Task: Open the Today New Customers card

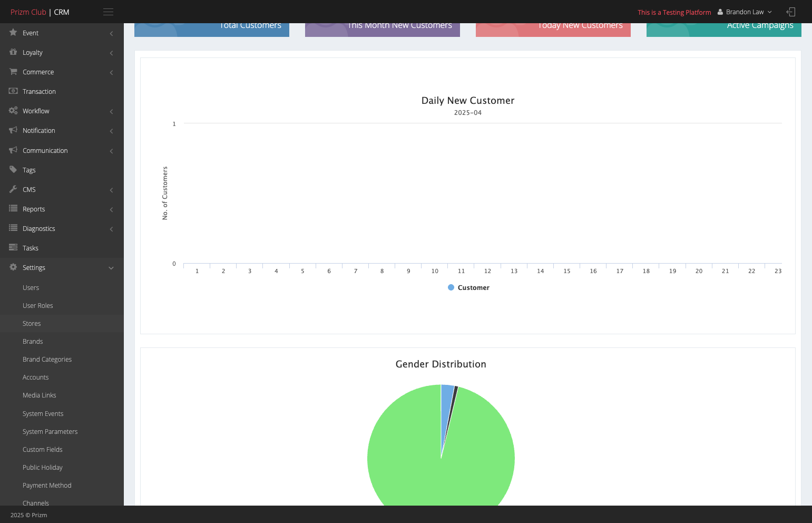Action: [553, 30]
